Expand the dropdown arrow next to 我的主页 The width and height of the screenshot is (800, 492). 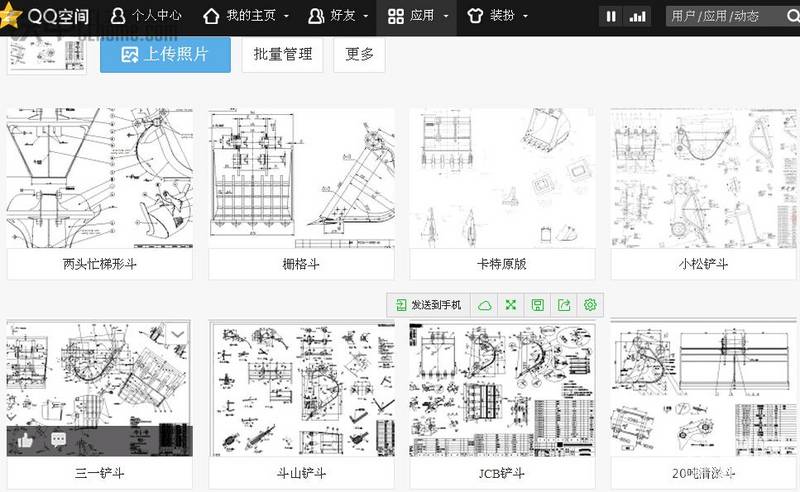[x=286, y=16]
